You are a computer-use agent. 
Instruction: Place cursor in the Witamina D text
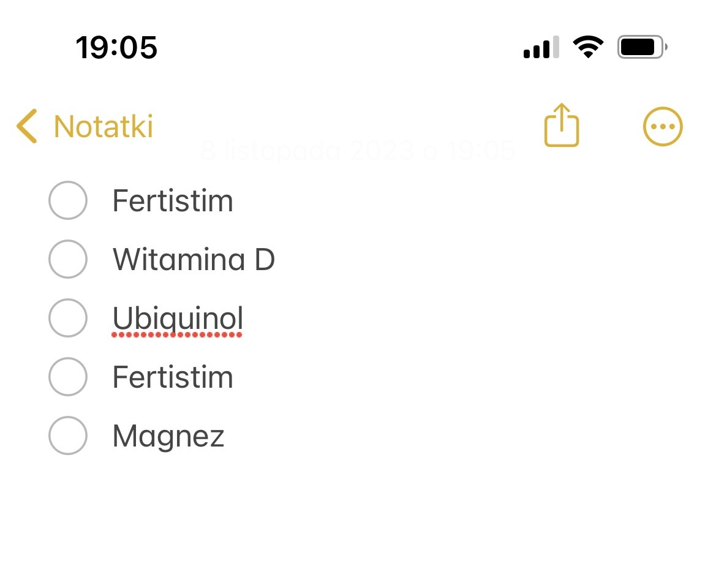(x=194, y=260)
